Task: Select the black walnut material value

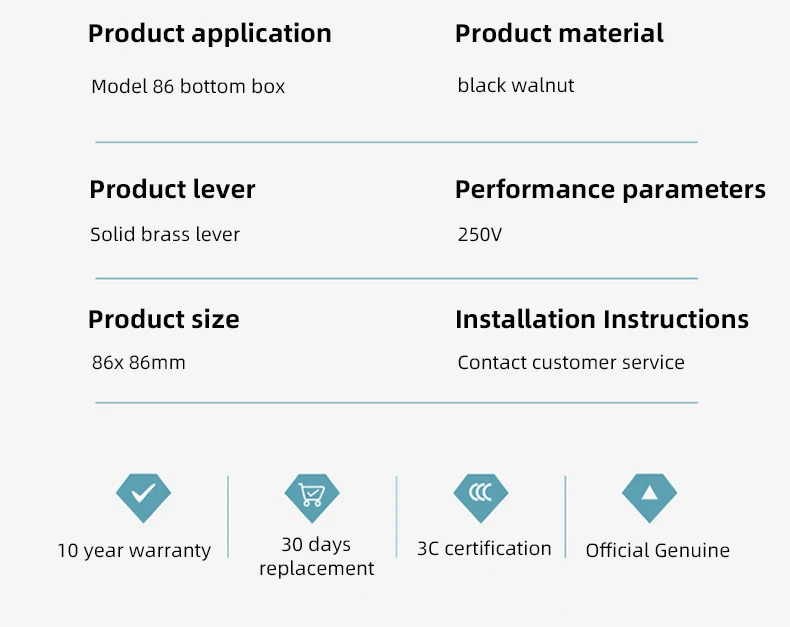Action: pos(516,85)
